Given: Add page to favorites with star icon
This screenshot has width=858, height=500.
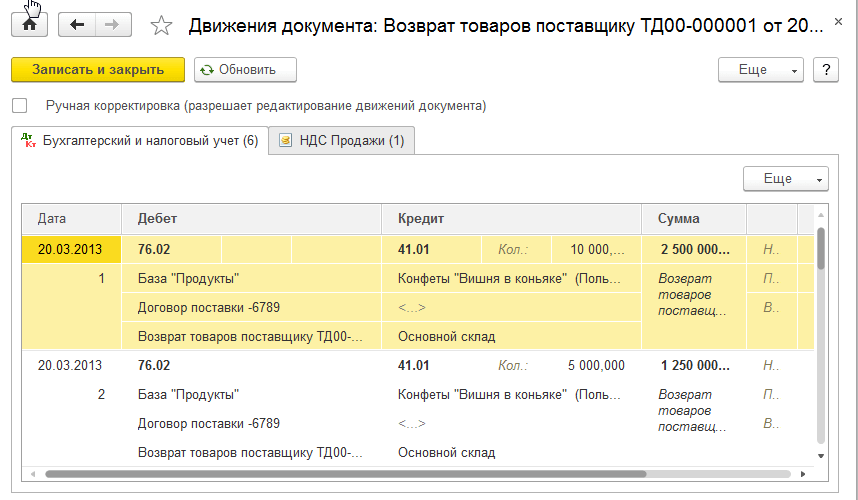Looking at the screenshot, I should pos(161,26).
